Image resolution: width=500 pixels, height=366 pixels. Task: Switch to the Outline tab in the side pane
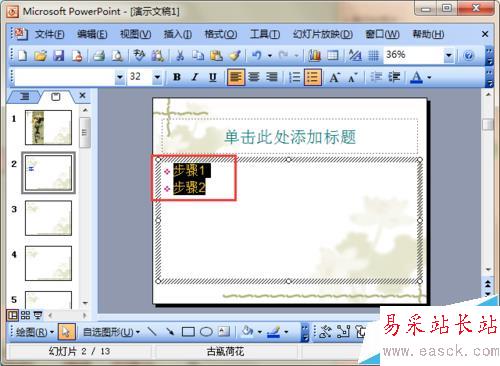point(24,97)
